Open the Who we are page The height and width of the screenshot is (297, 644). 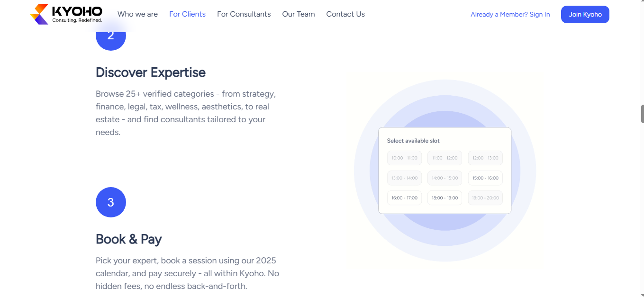(x=137, y=14)
